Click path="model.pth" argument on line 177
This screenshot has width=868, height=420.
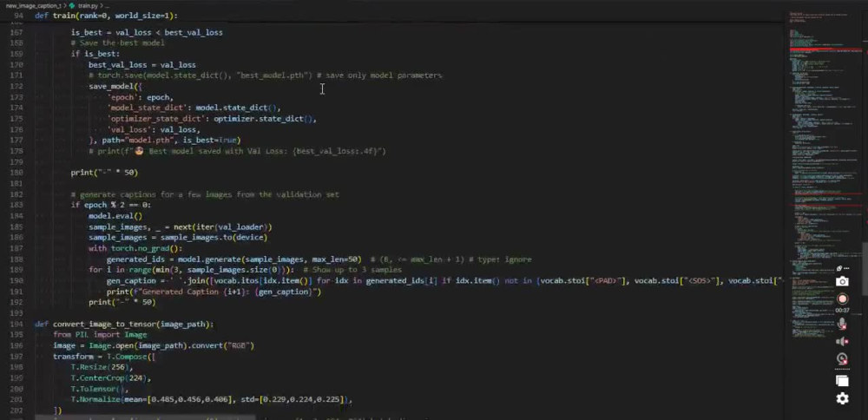pyautogui.click(x=138, y=141)
